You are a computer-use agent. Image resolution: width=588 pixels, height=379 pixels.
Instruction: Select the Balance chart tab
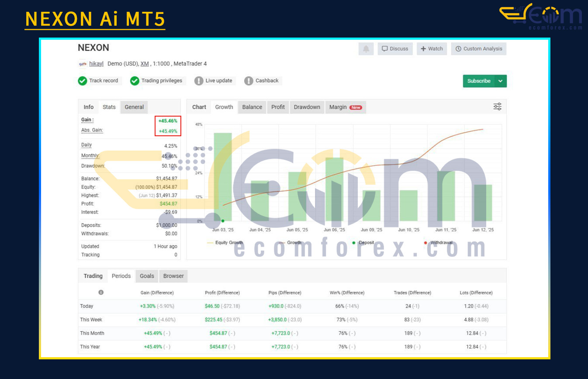coord(252,107)
